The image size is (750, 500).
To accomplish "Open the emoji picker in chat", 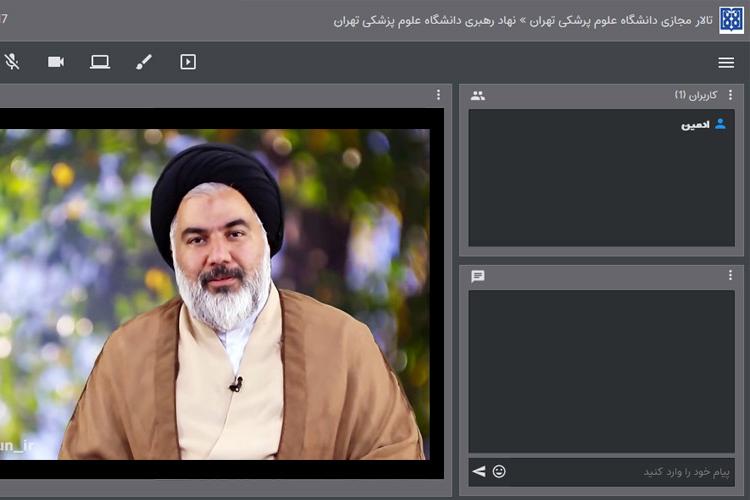I will [499, 471].
